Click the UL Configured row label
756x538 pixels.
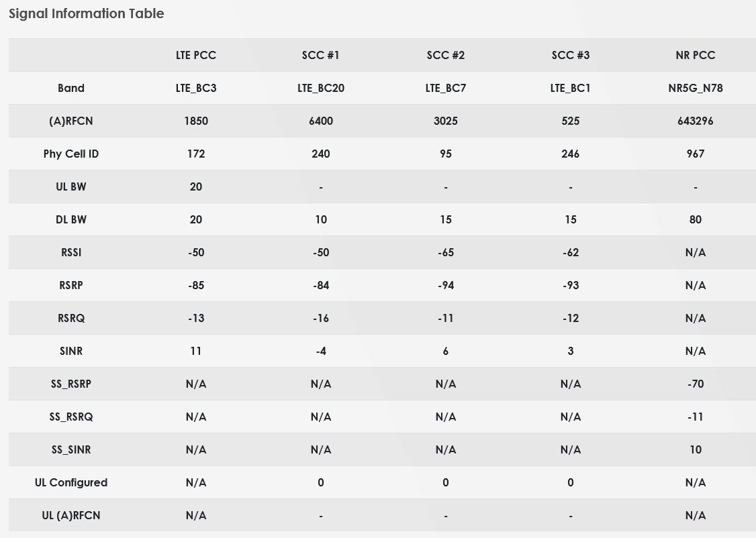coord(71,482)
